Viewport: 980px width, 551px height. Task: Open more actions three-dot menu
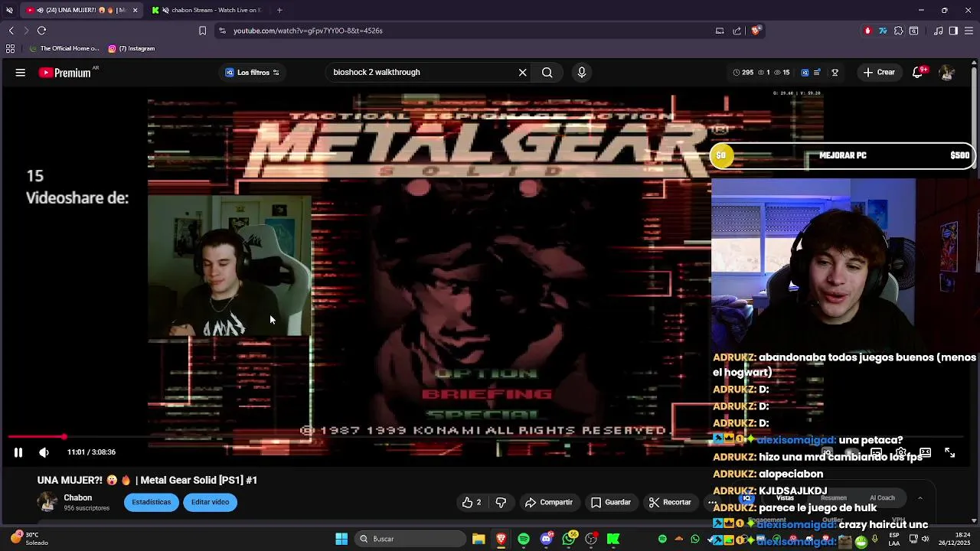point(712,503)
